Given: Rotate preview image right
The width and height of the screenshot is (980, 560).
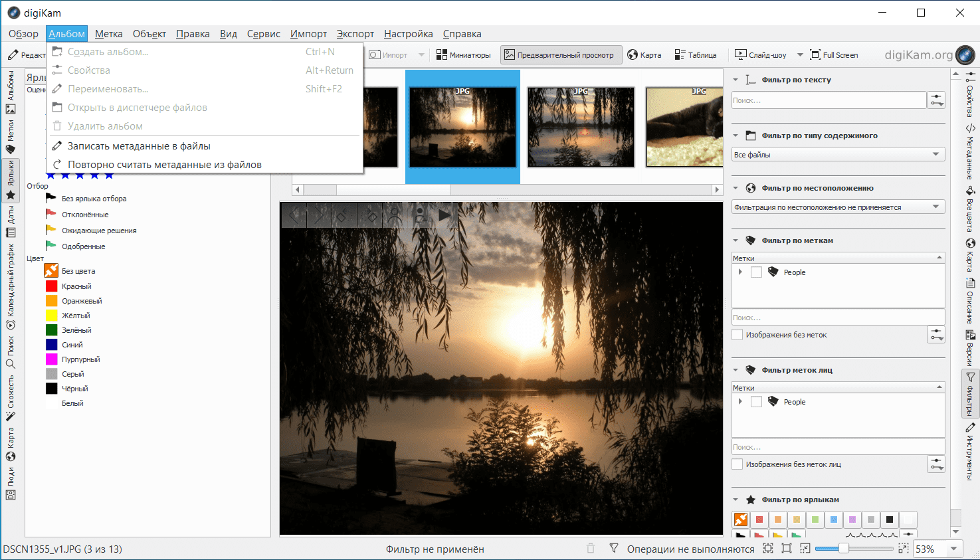Looking at the screenshot, I should pos(369,215).
